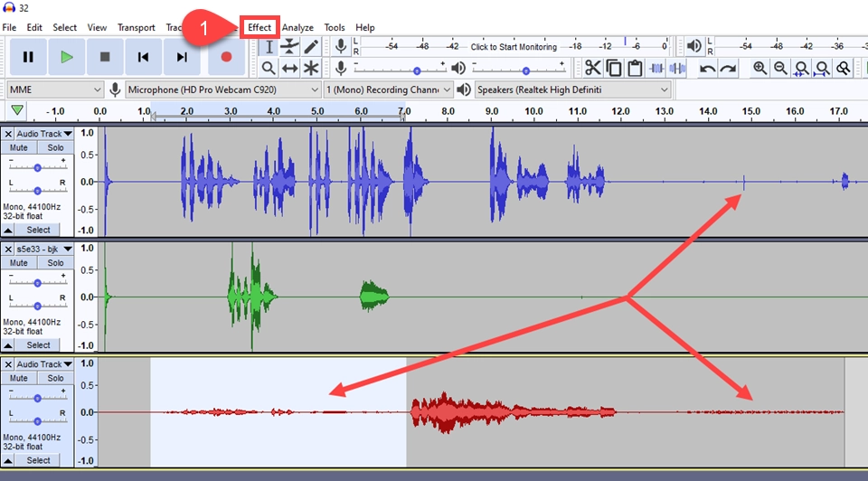
Task: Solo the s5e33 - bjk track
Action: [x=56, y=263]
